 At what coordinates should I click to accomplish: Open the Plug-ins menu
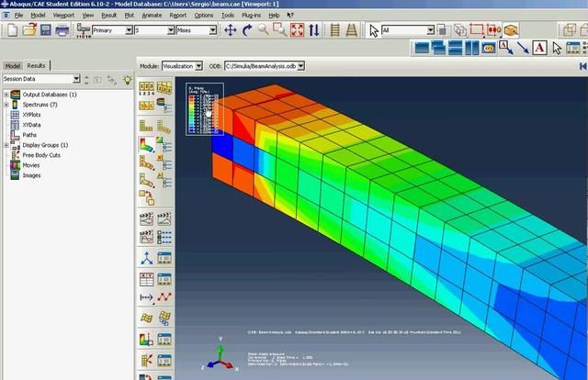click(x=251, y=16)
